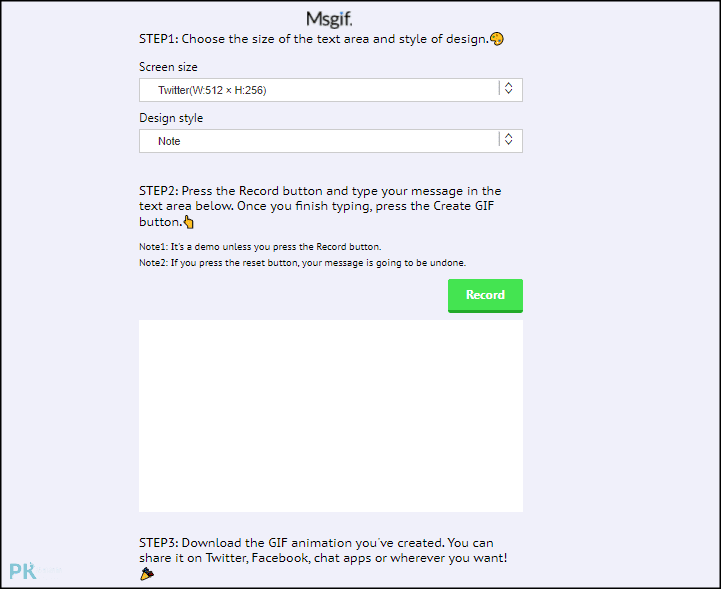Open the Twitter(W:512 × H:256) size dropdown
This screenshot has height=589, width=721.
[331, 90]
